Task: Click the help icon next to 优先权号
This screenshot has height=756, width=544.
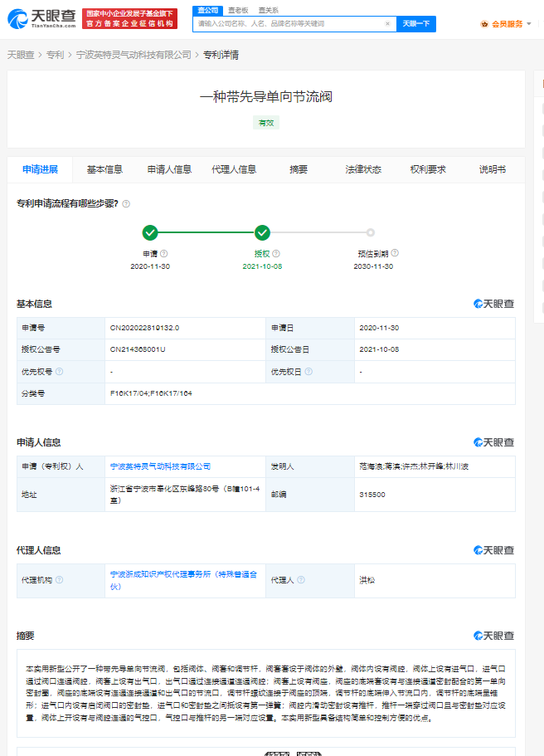Action: (x=60, y=372)
